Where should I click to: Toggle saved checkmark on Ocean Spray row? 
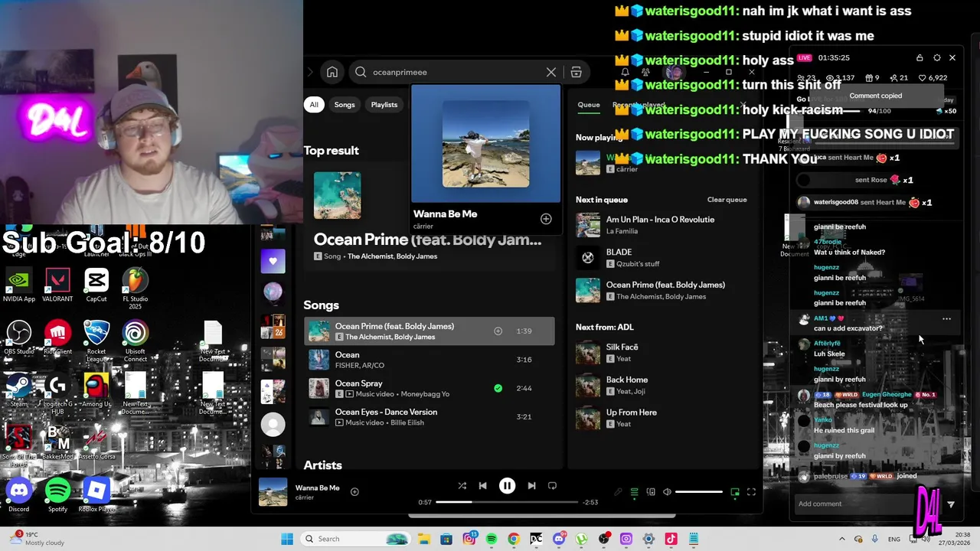(498, 388)
